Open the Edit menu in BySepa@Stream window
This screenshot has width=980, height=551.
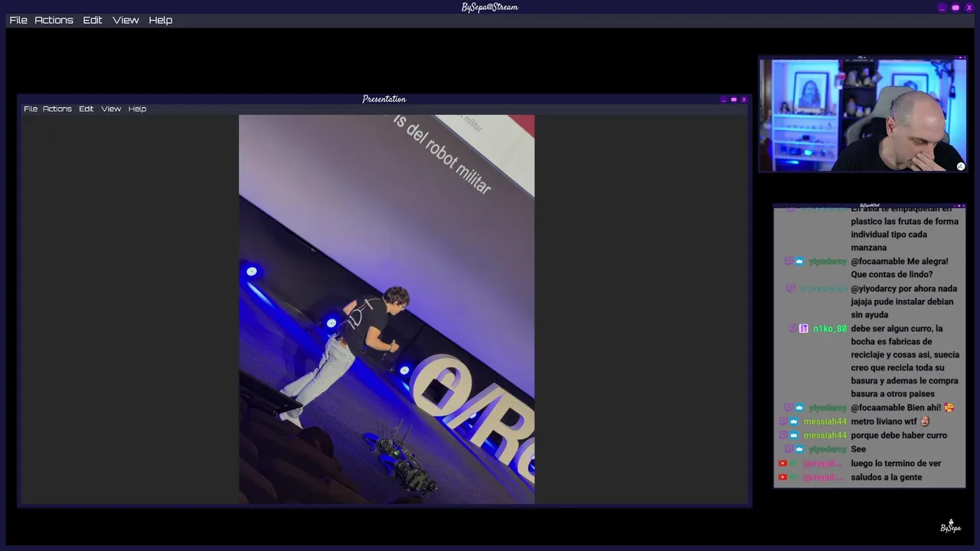point(93,20)
